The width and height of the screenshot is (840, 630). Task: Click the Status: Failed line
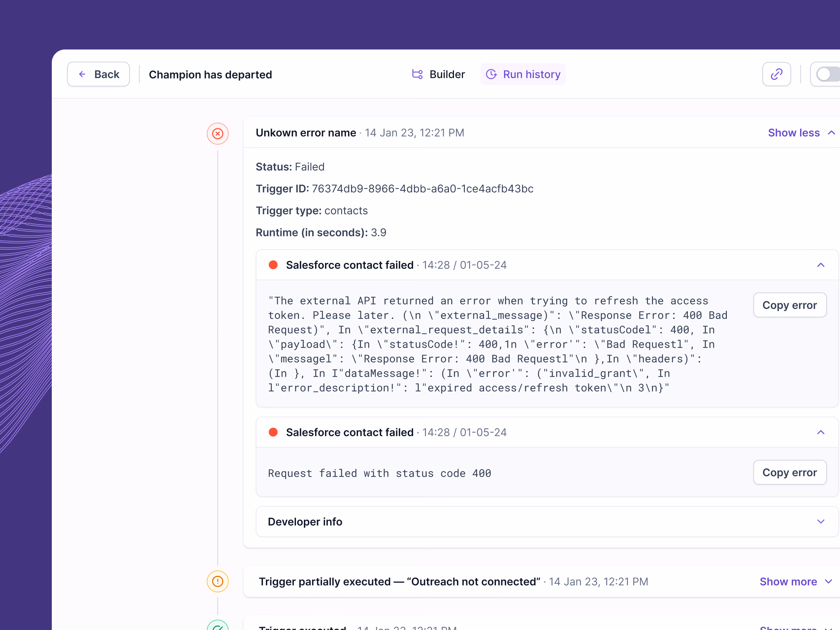pyautogui.click(x=290, y=167)
